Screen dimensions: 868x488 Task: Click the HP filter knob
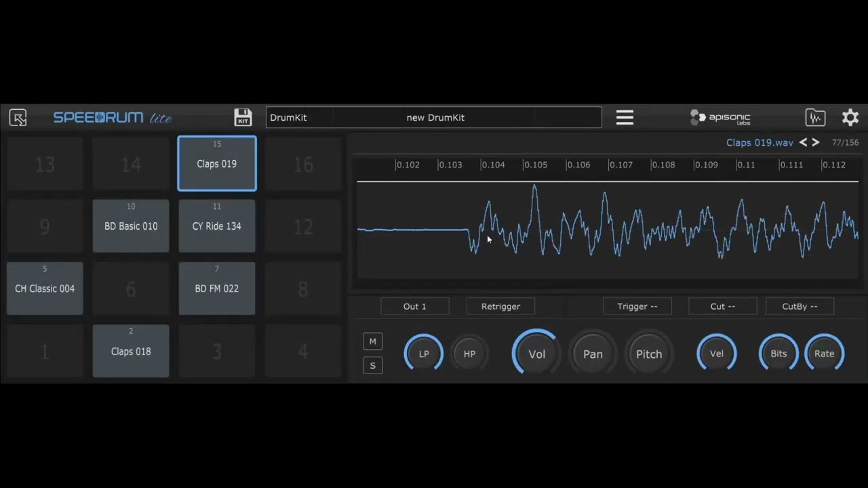[x=469, y=354]
